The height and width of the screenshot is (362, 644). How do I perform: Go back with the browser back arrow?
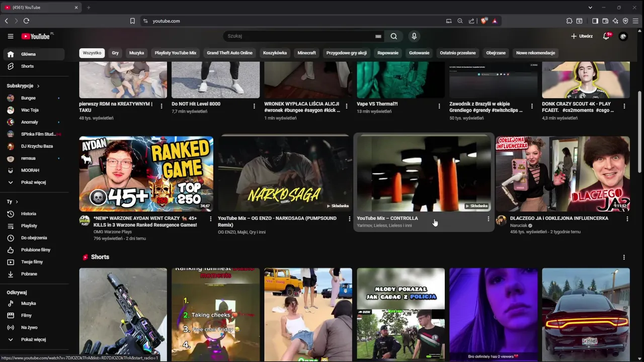pos(7,21)
